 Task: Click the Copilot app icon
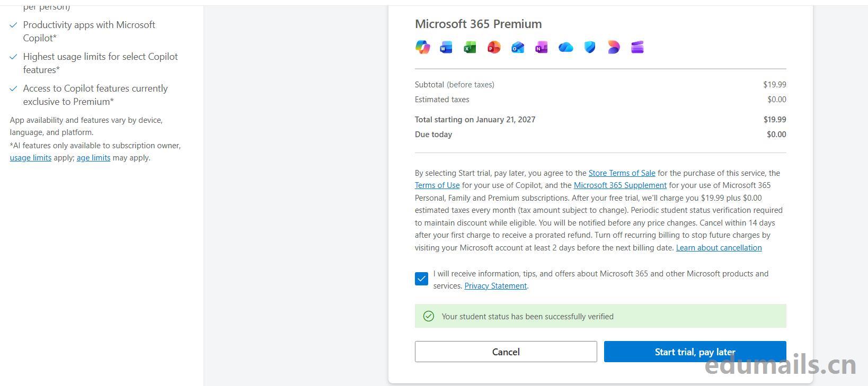click(422, 47)
